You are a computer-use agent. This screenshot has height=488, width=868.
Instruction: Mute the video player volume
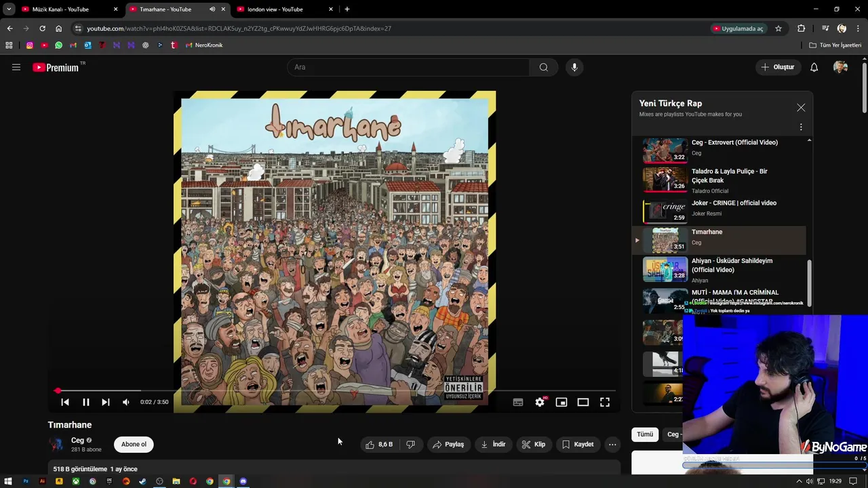pyautogui.click(x=126, y=402)
